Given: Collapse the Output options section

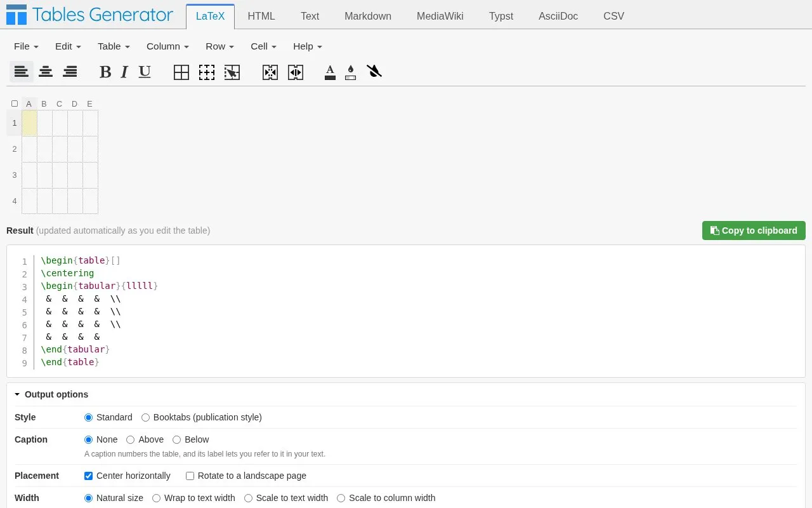Looking at the screenshot, I should coord(51,394).
